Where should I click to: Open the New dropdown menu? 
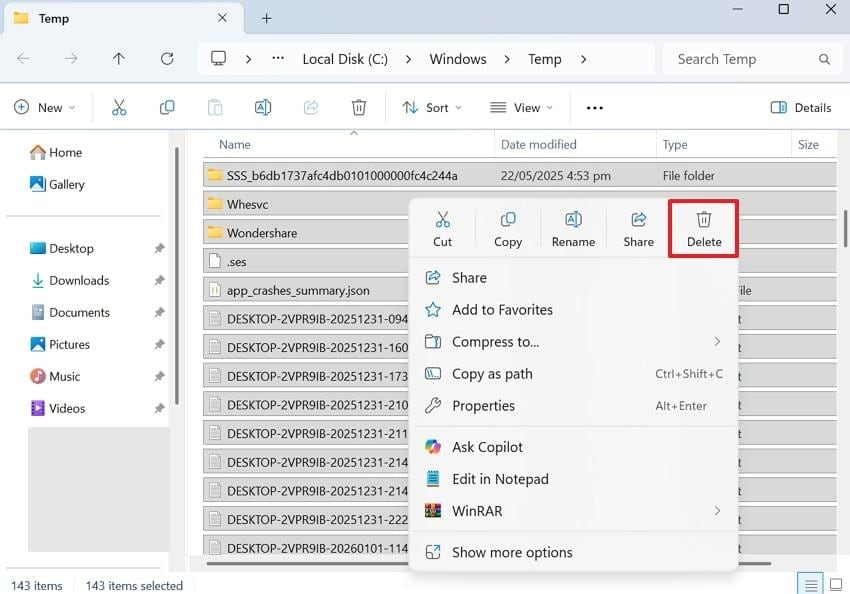click(x=45, y=107)
